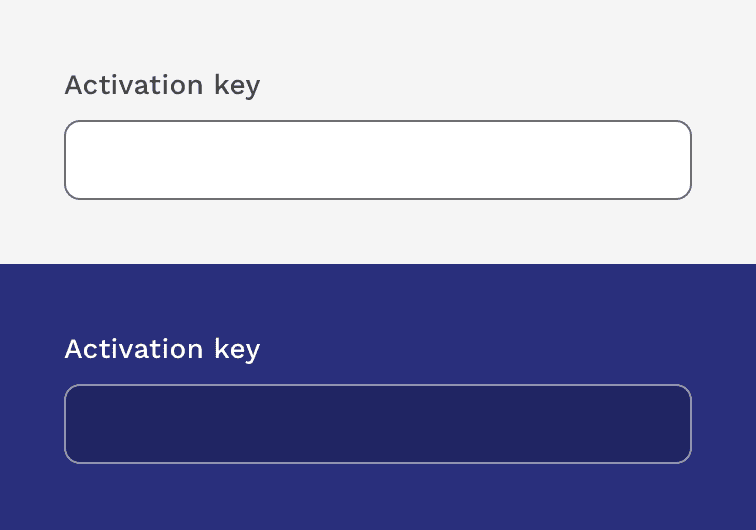Select the Activation key field in the blue section

pos(378,424)
